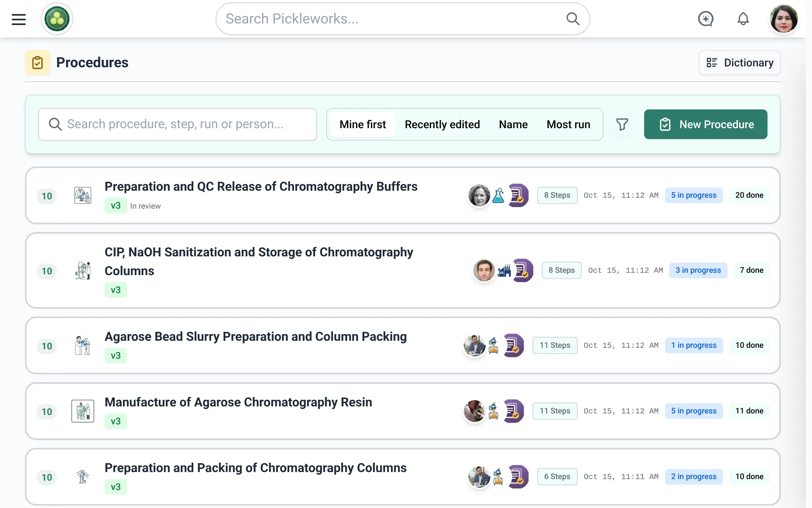
Task: Click lab worker icon on Manufacture of Agarose Resin row
Action: (x=493, y=411)
